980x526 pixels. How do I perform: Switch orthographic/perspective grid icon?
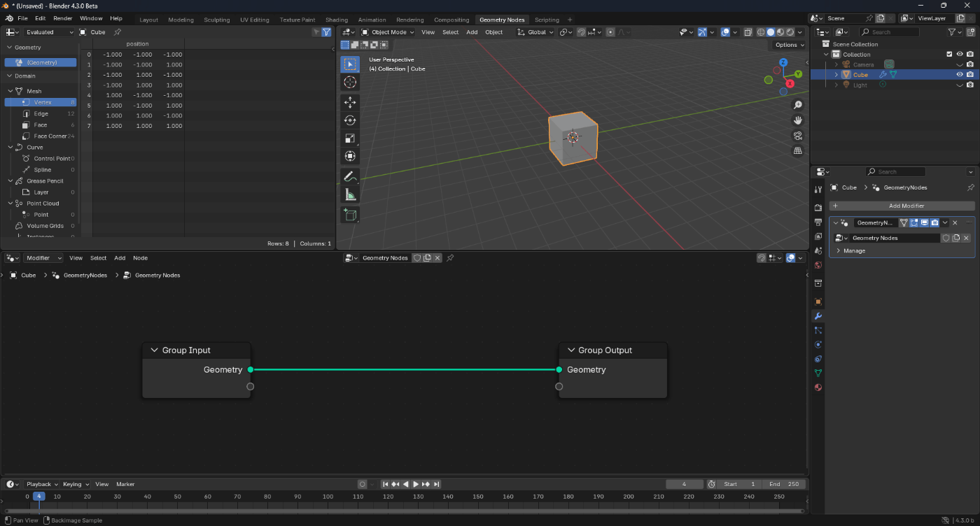(x=798, y=151)
